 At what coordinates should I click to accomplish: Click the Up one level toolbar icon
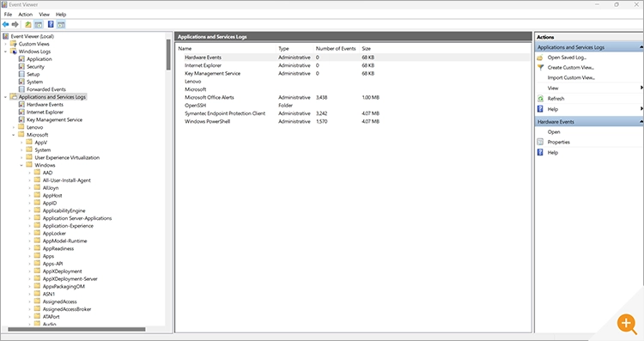(x=28, y=25)
